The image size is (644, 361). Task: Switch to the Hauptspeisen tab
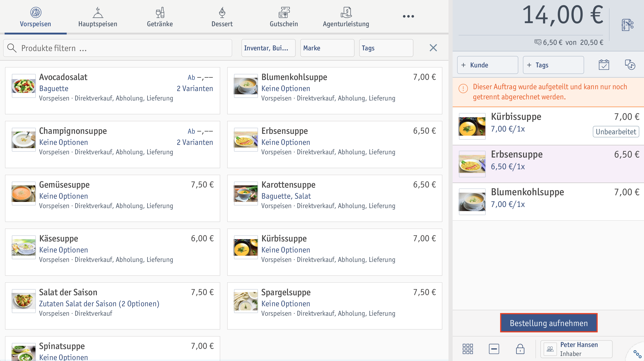pos(98,17)
